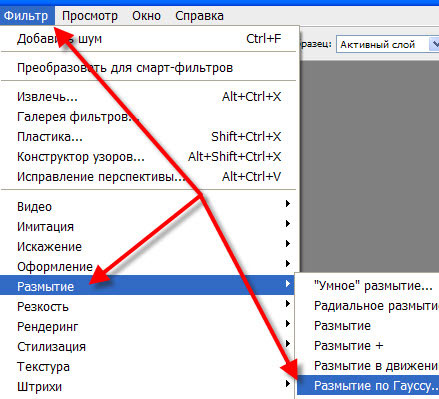439x399 pixels.
Task: Open the Справка menu
Action: coord(199,16)
